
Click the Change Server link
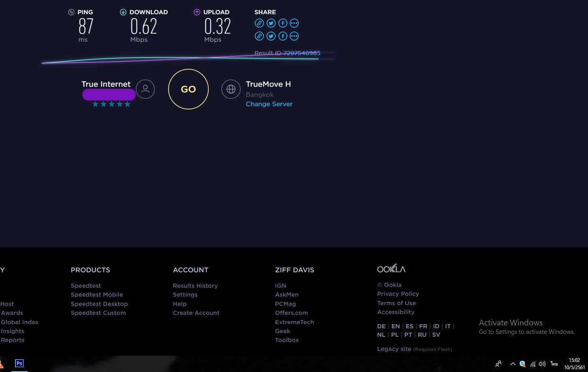[269, 104]
